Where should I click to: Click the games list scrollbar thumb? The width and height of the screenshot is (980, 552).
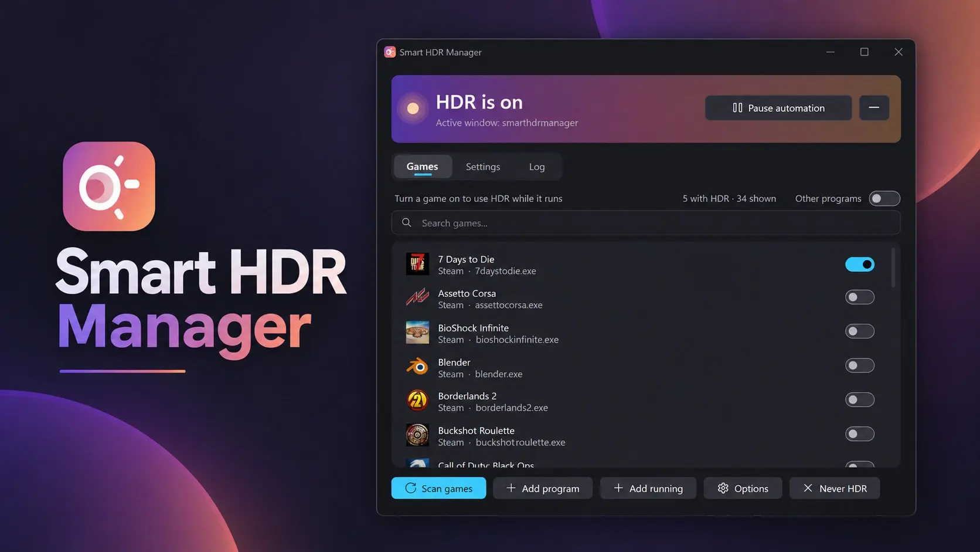tap(893, 268)
